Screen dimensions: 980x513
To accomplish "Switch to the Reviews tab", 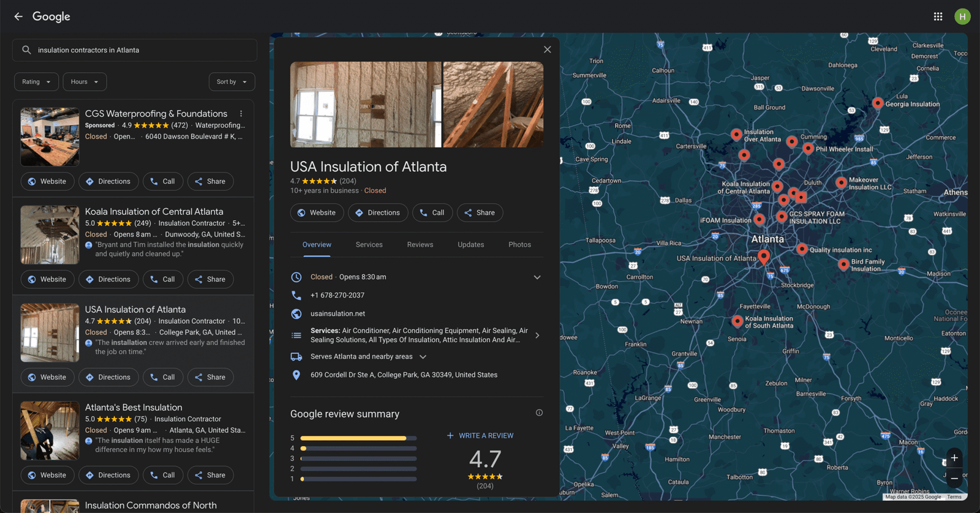I will 420,244.
